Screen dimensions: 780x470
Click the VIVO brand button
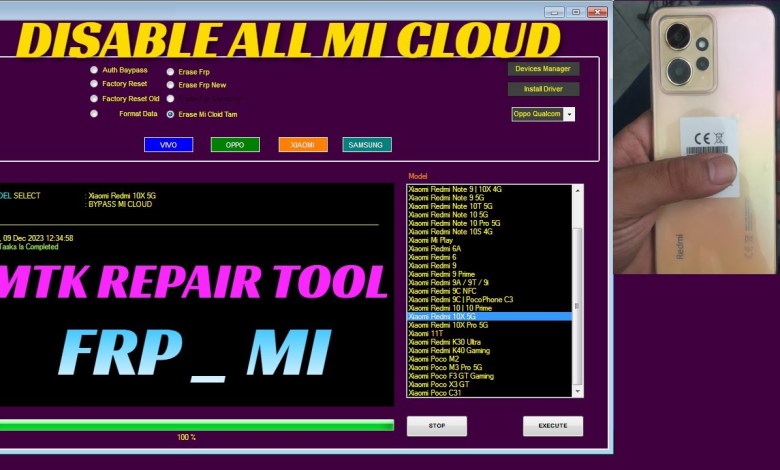169,145
